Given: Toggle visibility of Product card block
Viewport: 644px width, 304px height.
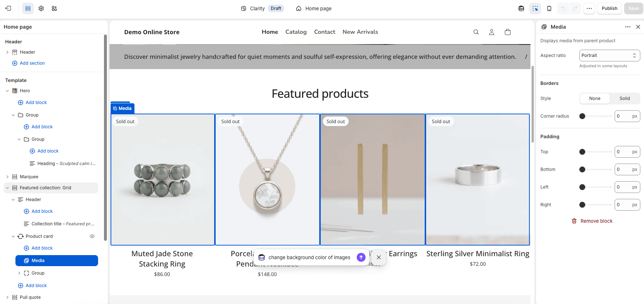Looking at the screenshot, I should coord(92,236).
